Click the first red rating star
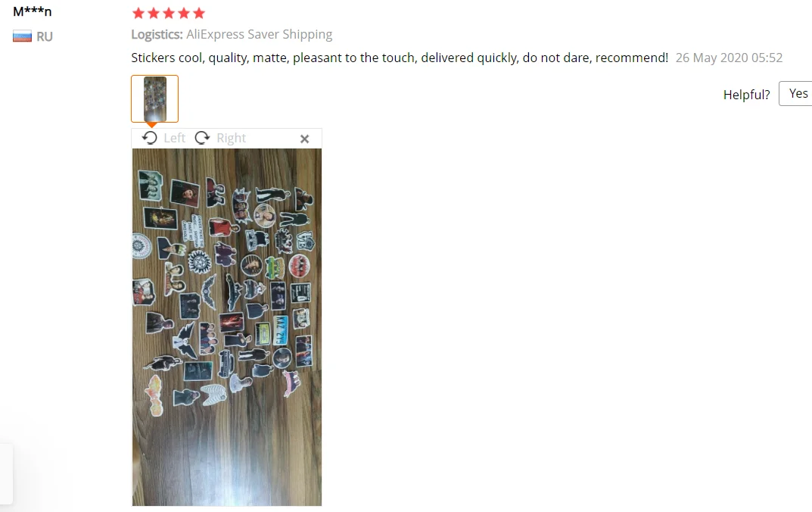 (138, 13)
